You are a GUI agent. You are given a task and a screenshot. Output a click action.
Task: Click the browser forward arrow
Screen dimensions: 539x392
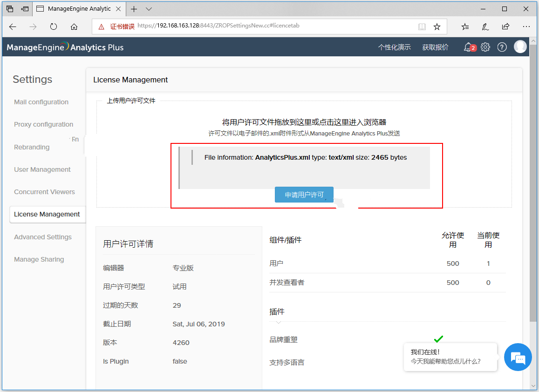pyautogui.click(x=33, y=27)
